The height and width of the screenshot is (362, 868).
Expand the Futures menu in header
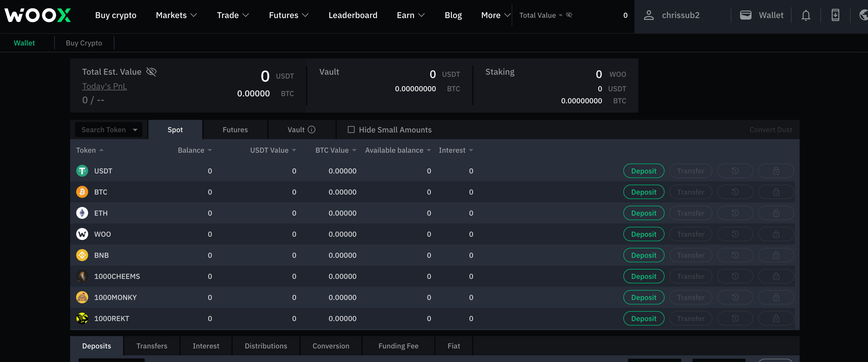[x=289, y=15]
